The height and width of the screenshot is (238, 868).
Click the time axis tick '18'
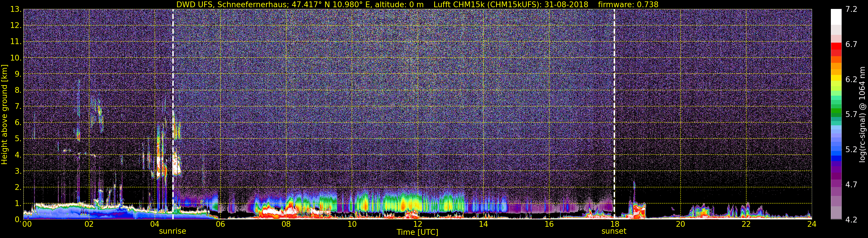coord(614,224)
